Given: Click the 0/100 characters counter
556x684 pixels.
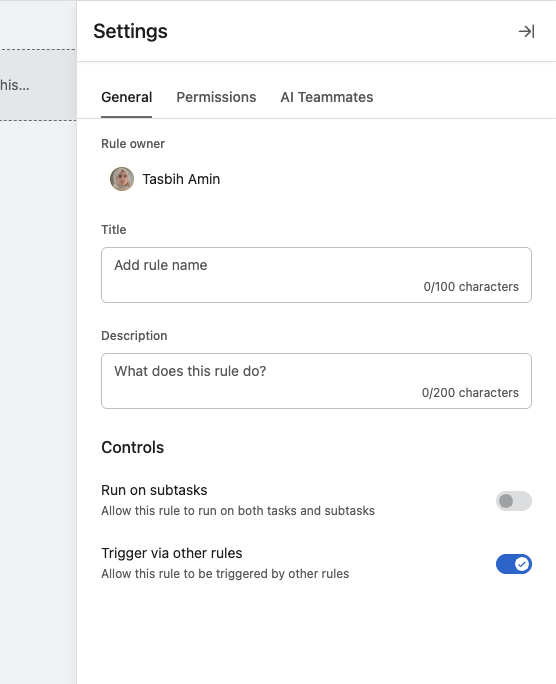Looking at the screenshot, I should point(471,287).
